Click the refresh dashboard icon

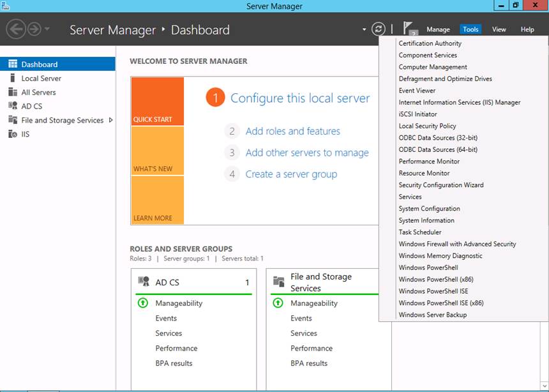click(379, 29)
